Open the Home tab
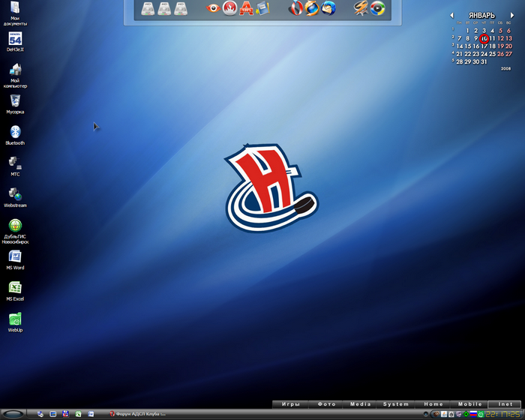 coord(433,404)
